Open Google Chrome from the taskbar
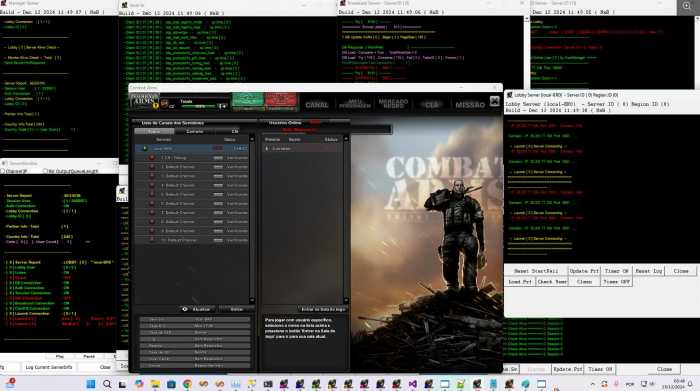The height and width of the screenshot is (391, 700). point(188,384)
